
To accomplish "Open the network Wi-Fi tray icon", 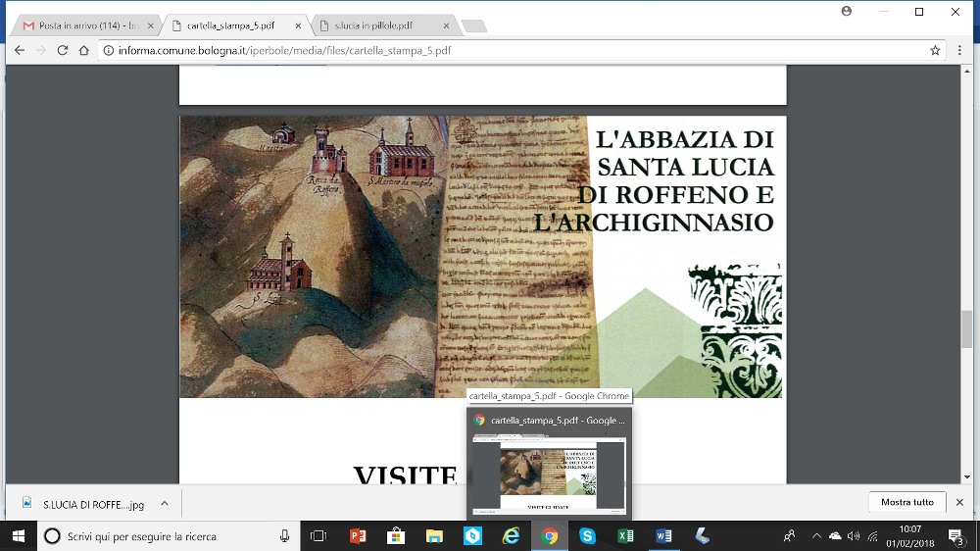I will [872, 536].
